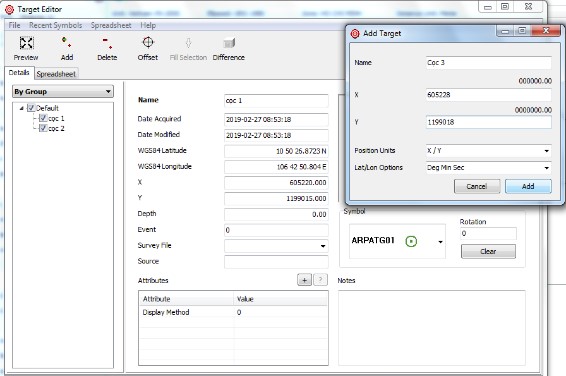
Task: Open the Recent Symbols menu
Action: click(x=56, y=25)
